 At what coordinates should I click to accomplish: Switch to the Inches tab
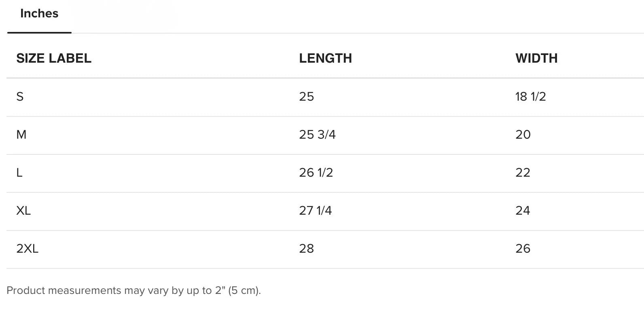[39, 14]
